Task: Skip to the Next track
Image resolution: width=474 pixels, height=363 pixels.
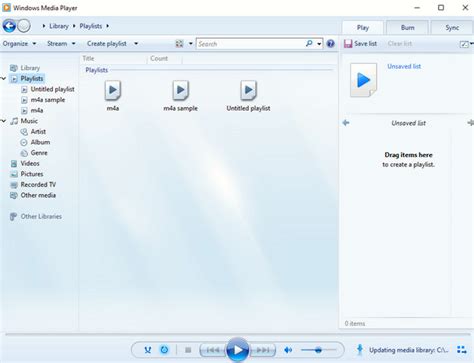Action: click(263, 350)
